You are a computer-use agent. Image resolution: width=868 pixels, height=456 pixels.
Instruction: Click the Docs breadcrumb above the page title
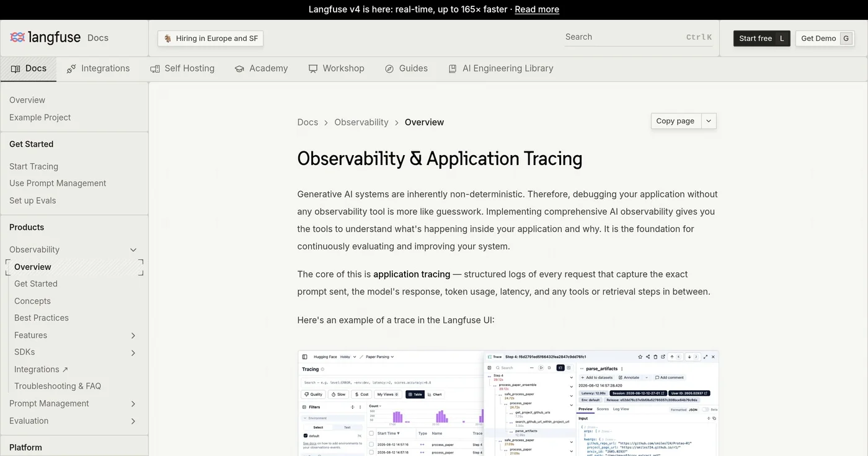308,122
